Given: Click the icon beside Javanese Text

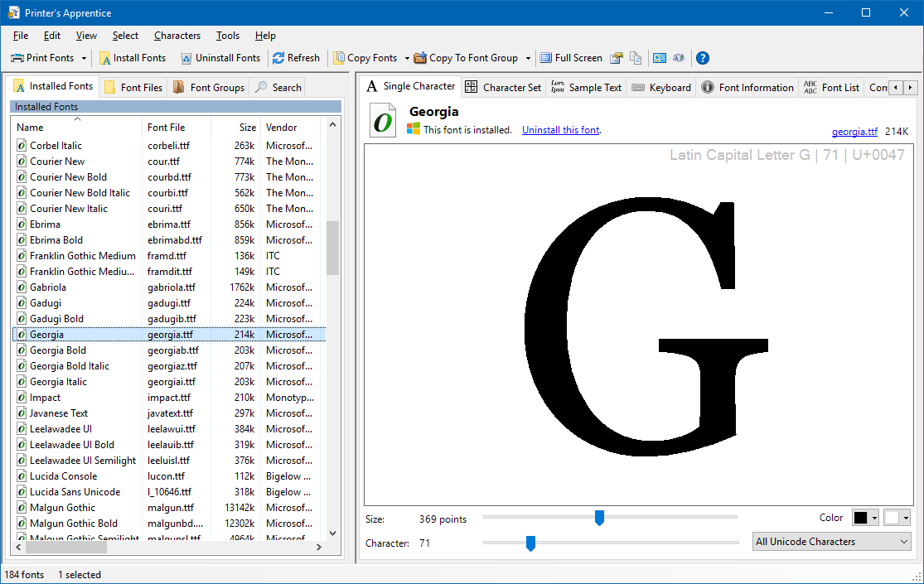Looking at the screenshot, I should click(x=22, y=413).
